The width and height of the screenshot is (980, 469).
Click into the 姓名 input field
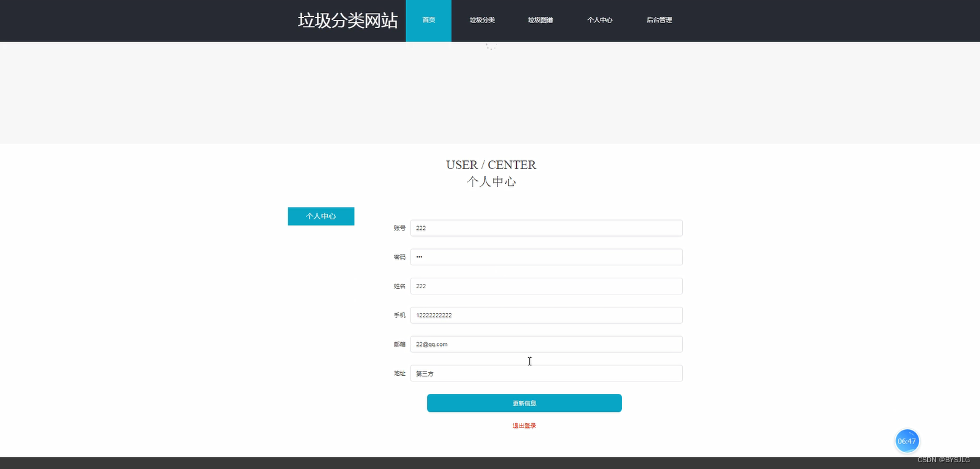point(546,286)
